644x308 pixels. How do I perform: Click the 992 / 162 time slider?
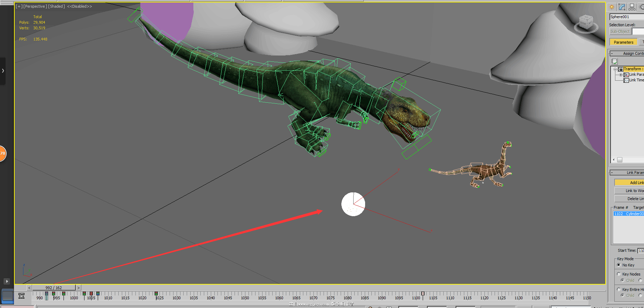click(x=54, y=288)
